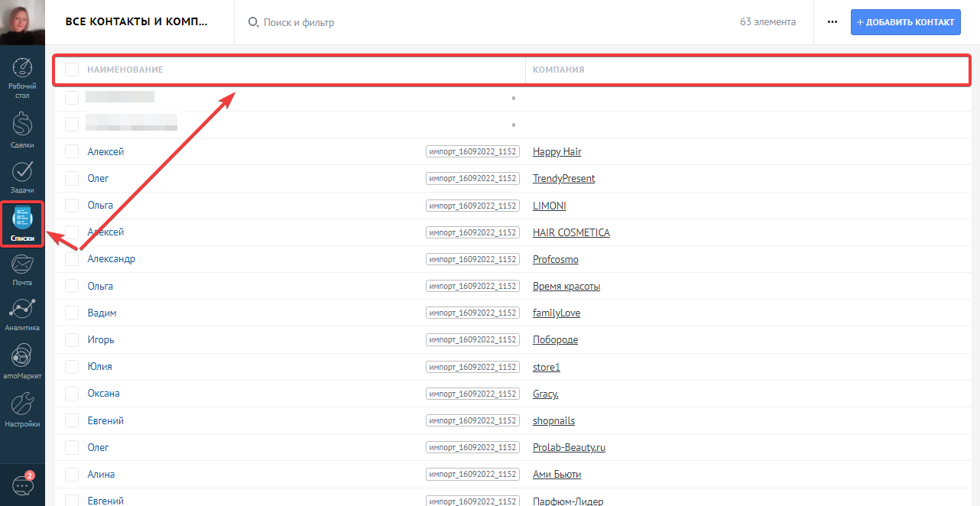Open the Profcosmo company link
Image resolution: width=980 pixels, height=506 pixels.
tap(556, 259)
